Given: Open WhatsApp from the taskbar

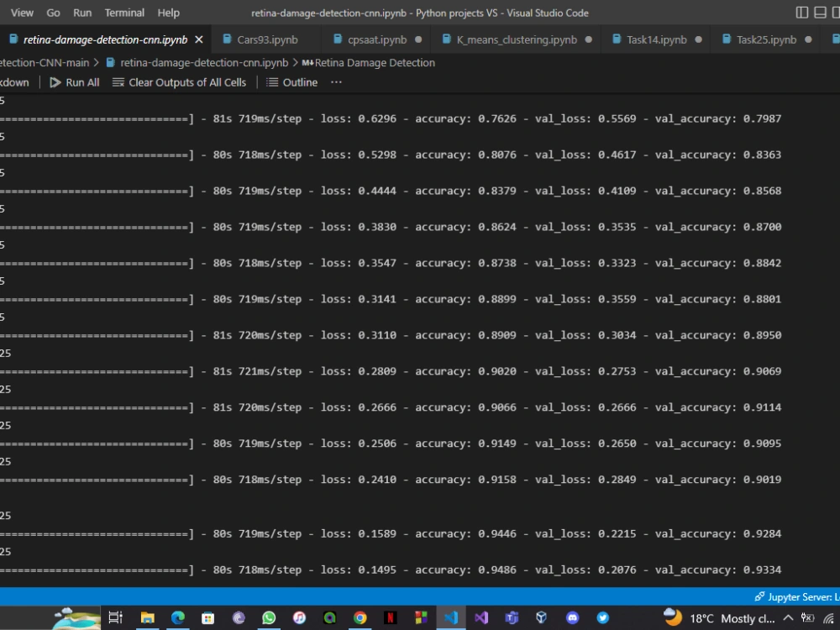Looking at the screenshot, I should [x=269, y=617].
